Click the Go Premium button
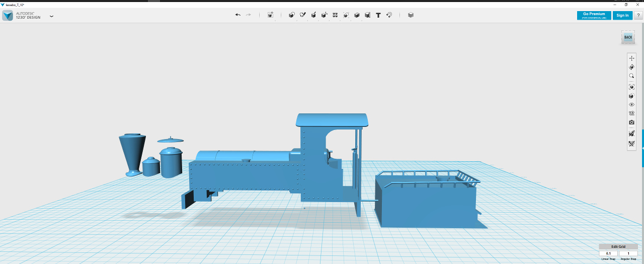644x264 pixels. click(x=594, y=15)
